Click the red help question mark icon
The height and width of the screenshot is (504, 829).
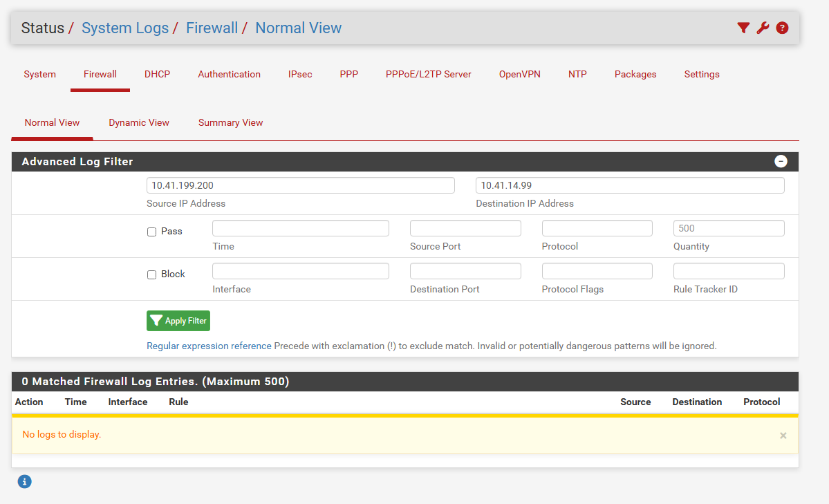[782, 28]
